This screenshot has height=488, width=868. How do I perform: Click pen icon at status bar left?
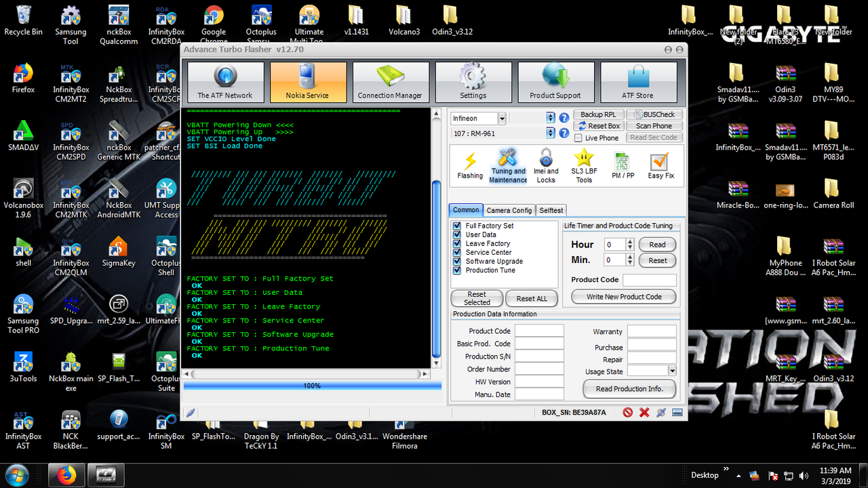point(191,412)
